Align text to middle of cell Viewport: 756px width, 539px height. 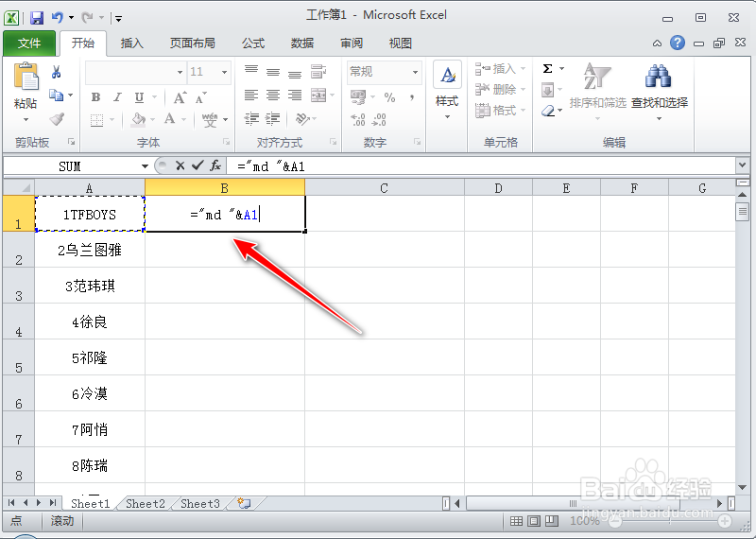coord(273,72)
